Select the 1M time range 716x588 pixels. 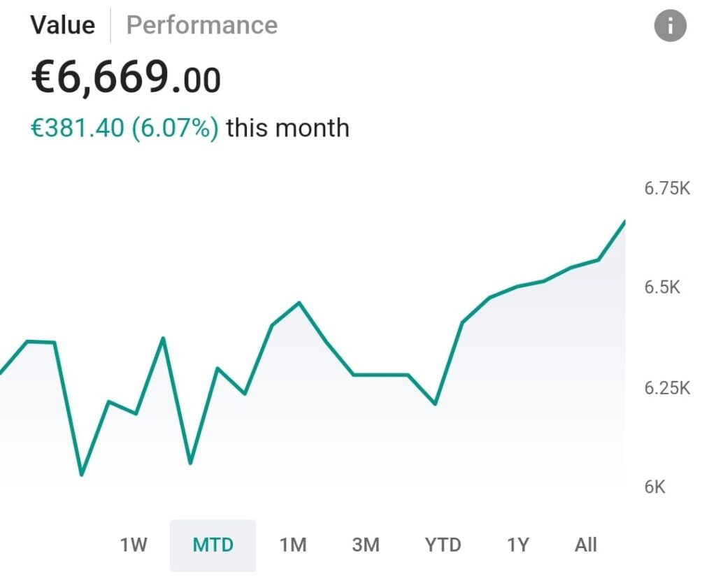[293, 545]
